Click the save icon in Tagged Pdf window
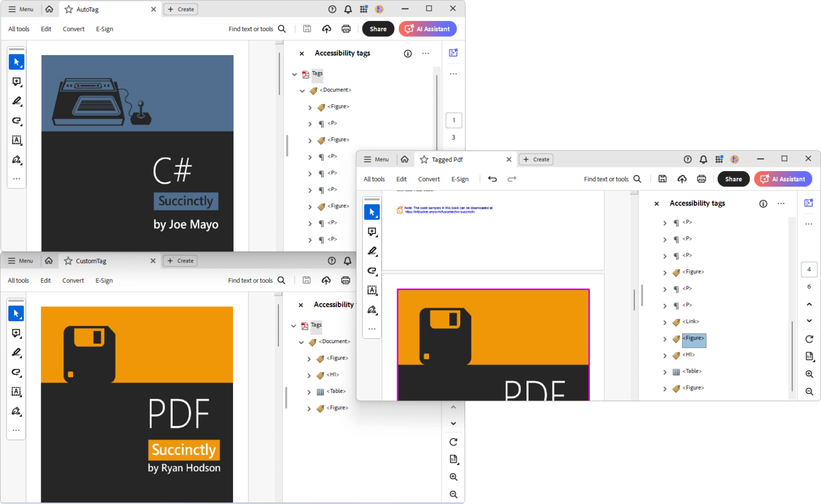The height and width of the screenshot is (504, 821). pyautogui.click(x=662, y=179)
